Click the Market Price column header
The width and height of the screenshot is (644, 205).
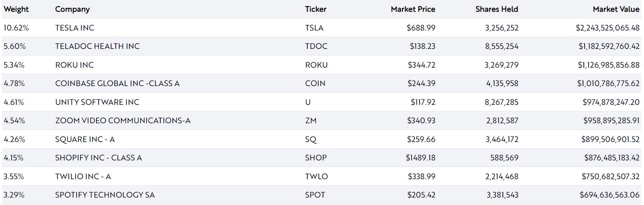point(413,9)
